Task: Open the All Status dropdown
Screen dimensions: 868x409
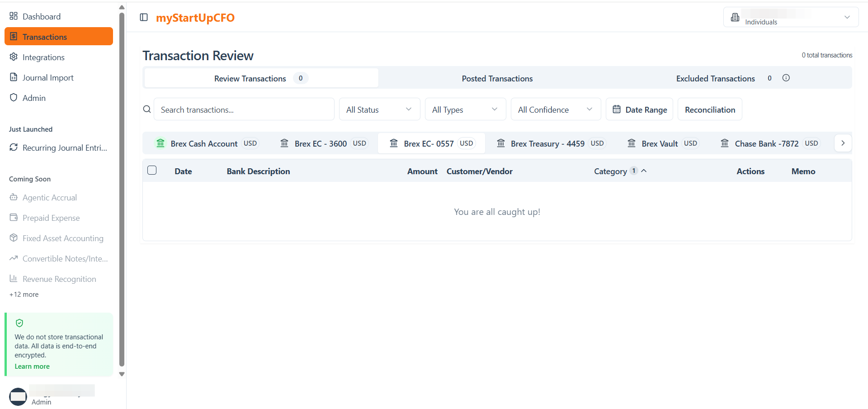Action: [x=380, y=109]
